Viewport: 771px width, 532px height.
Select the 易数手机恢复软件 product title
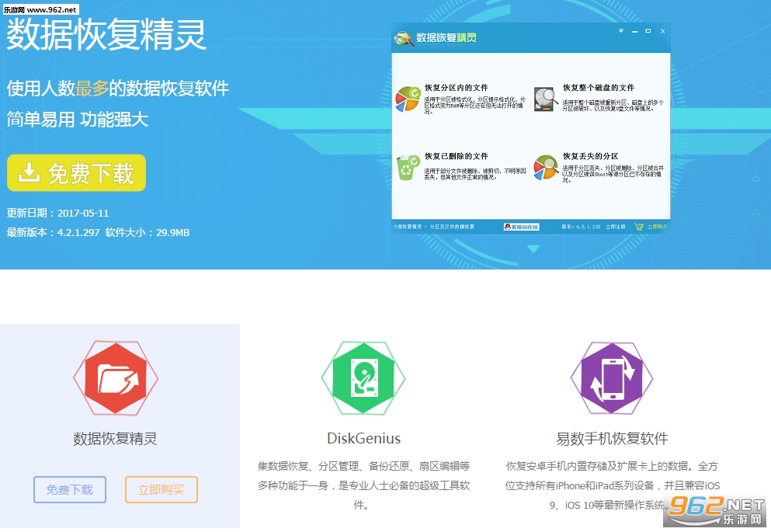pyautogui.click(x=612, y=438)
